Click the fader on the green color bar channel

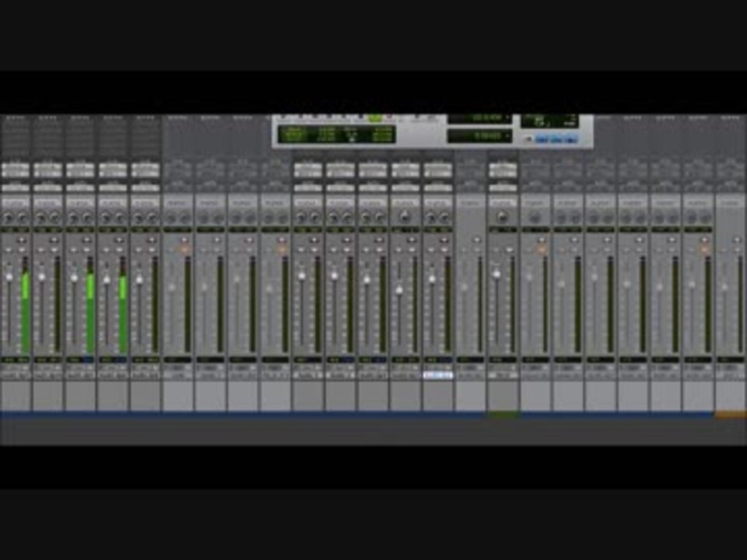pyautogui.click(x=496, y=275)
